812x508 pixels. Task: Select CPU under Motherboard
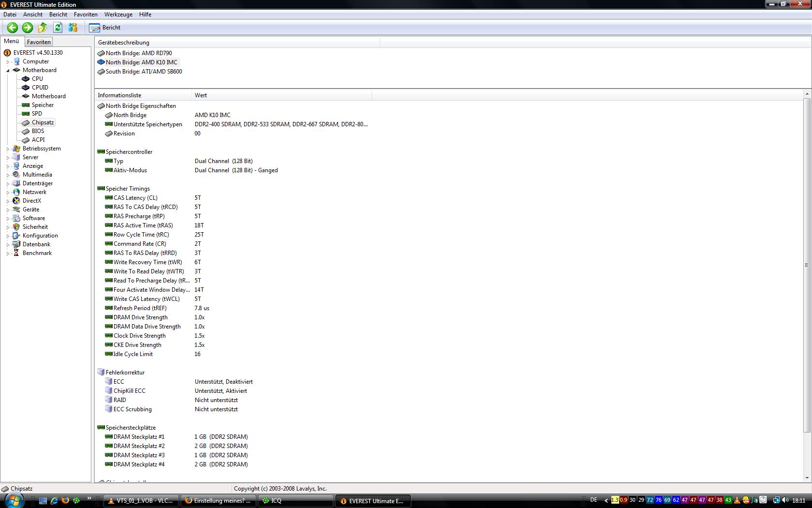point(37,79)
